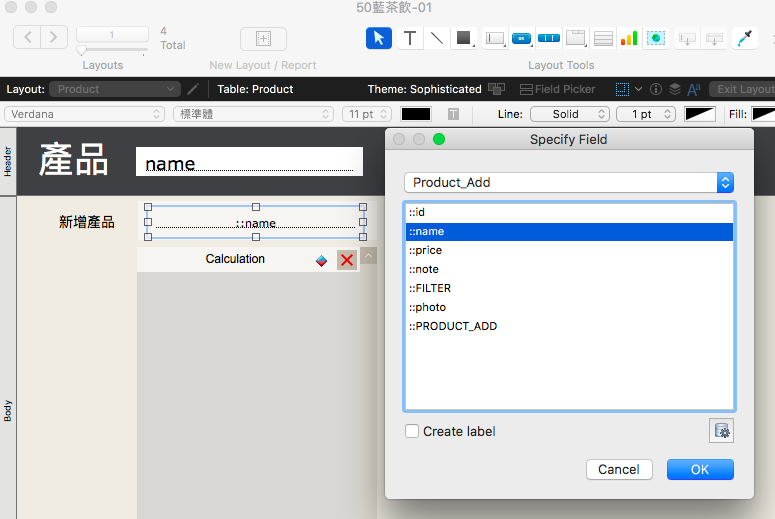Viewport: 775px width, 519px height.
Task: Choose the Line drawing tool
Action: tap(436, 38)
